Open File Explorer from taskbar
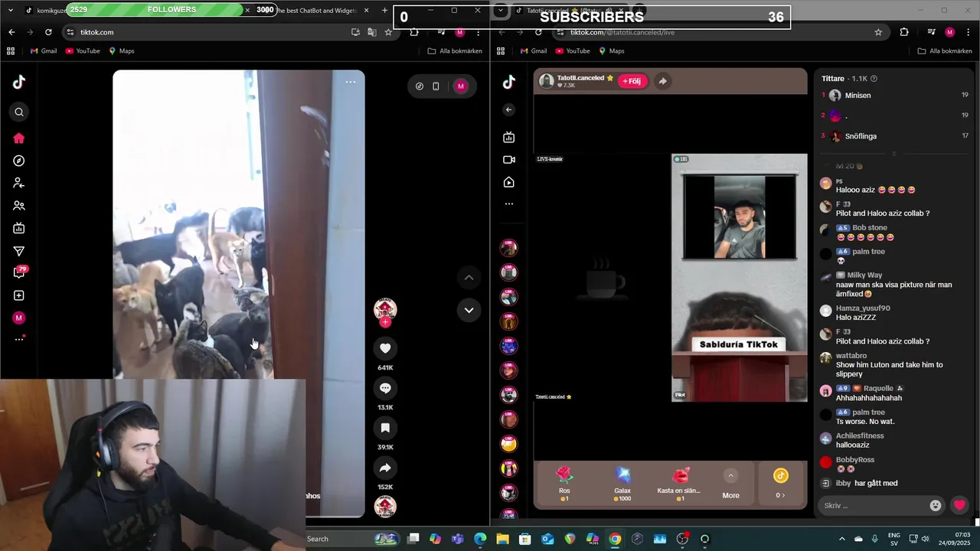 [502, 539]
